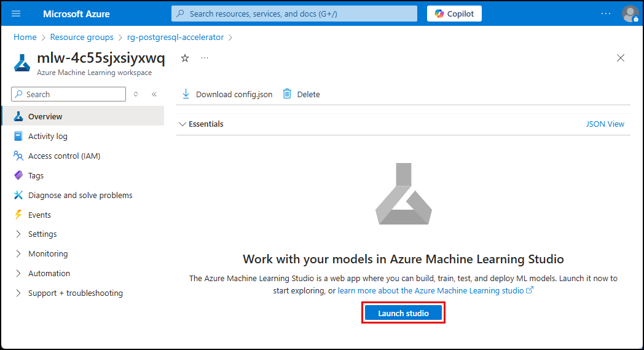Open rg-postgresql-accelerator breadcrumb
The height and width of the screenshot is (350, 644).
point(175,37)
